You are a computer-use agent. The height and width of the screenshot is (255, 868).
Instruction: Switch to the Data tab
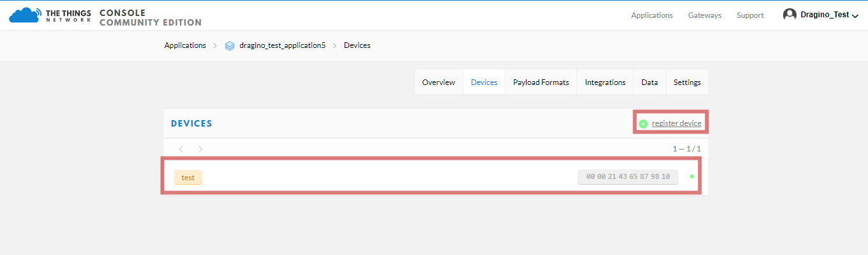[650, 82]
